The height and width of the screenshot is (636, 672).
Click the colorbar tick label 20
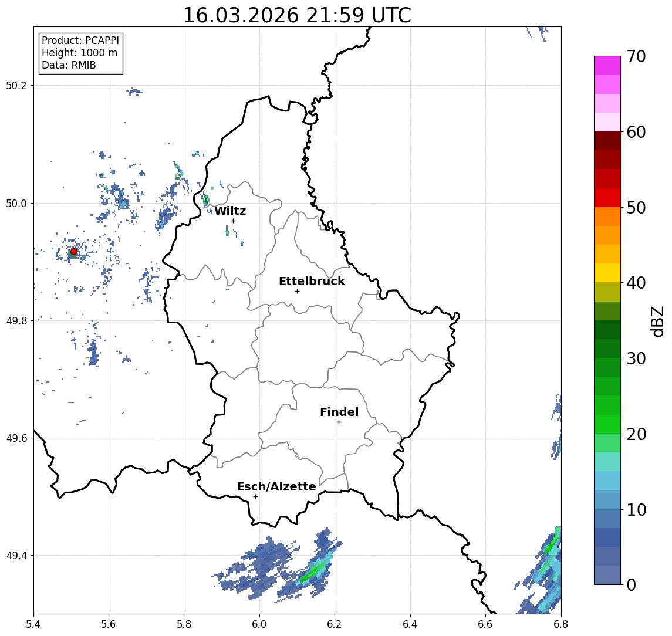point(636,434)
